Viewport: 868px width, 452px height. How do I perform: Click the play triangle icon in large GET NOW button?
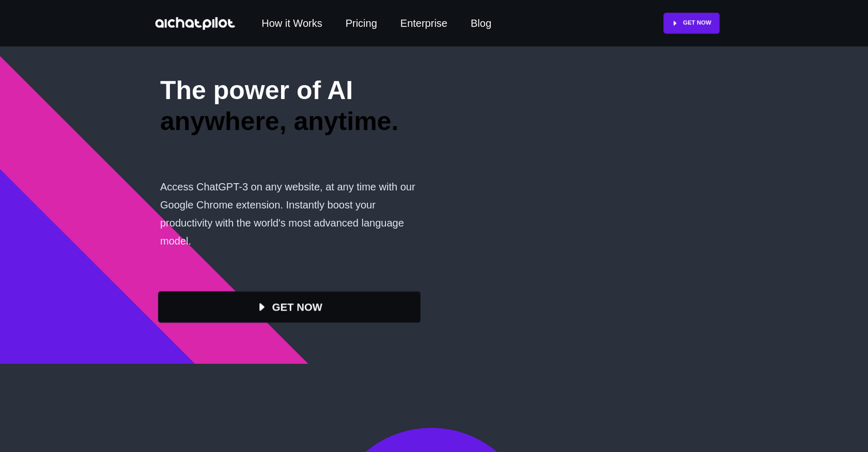click(261, 307)
